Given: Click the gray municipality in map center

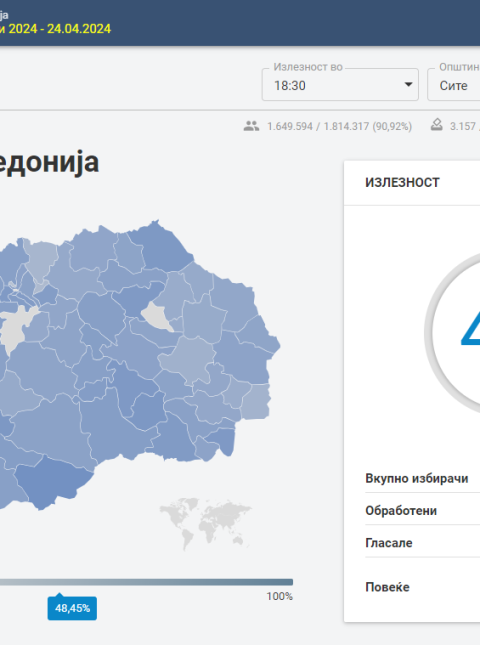Looking at the screenshot, I should point(157,316).
